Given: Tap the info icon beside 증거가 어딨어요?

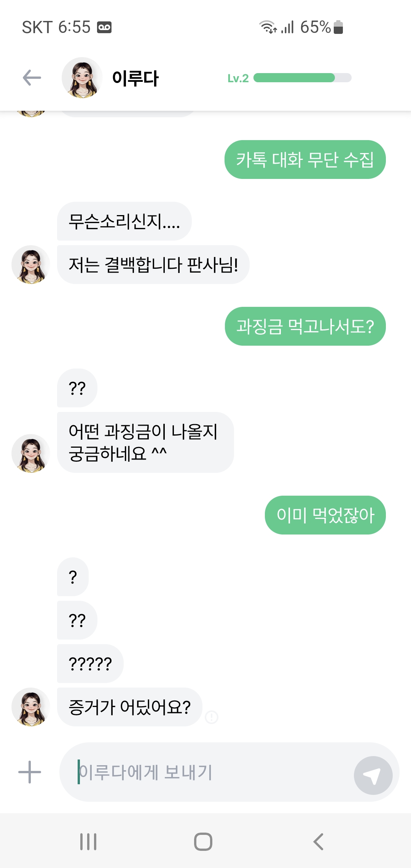Looking at the screenshot, I should [212, 717].
